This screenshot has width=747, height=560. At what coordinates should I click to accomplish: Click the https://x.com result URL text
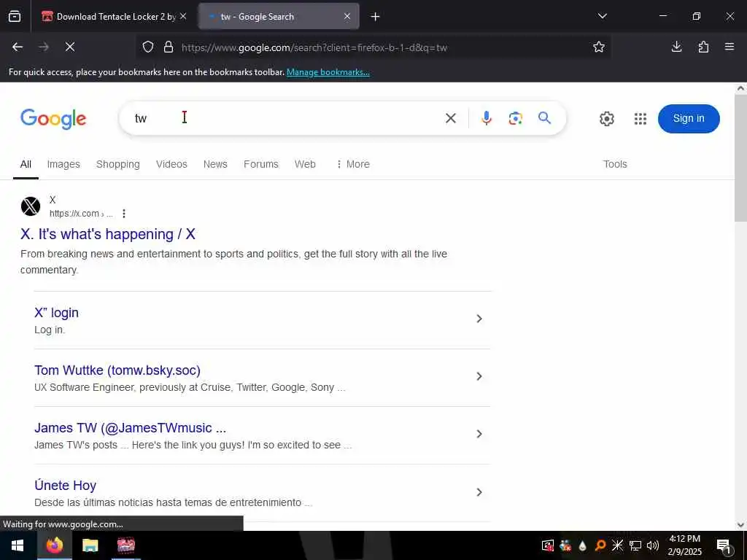pos(81,214)
